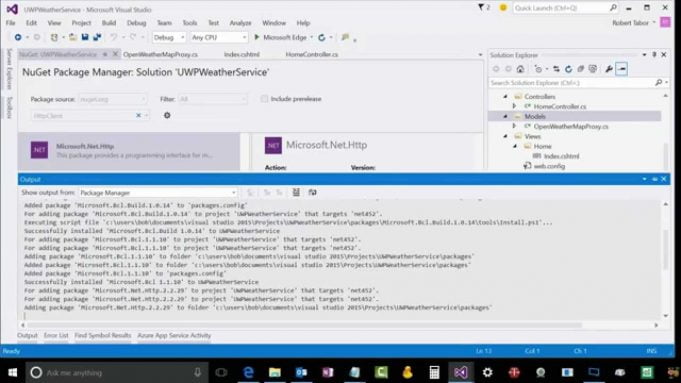This screenshot has height=383, width=681.
Task: Switch to Azure App Service Activity tab
Action: (174, 336)
